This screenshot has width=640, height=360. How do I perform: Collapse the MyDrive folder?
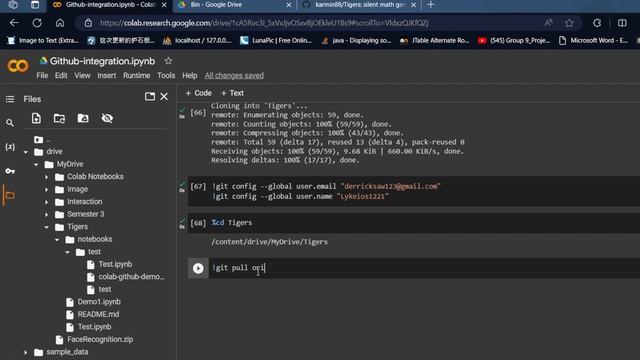click(36, 164)
